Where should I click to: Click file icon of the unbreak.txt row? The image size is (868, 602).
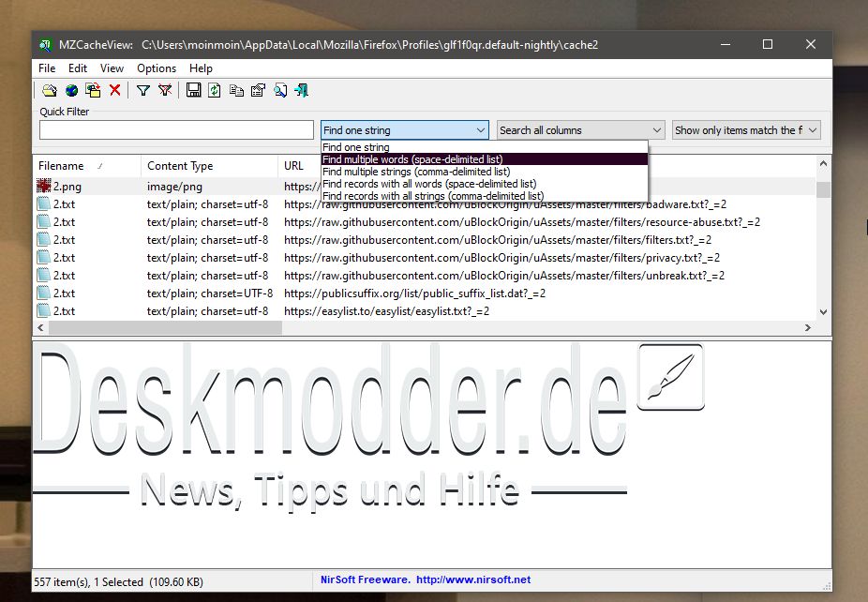(x=44, y=275)
